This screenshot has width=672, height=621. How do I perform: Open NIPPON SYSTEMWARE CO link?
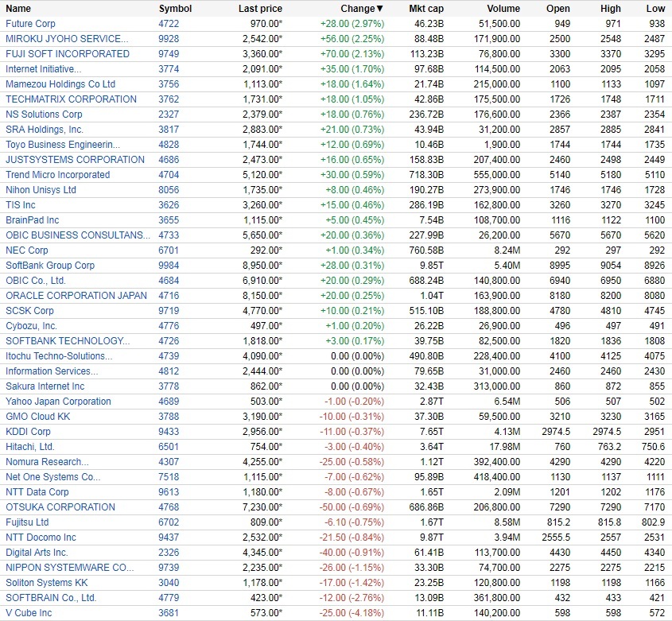click(70, 568)
